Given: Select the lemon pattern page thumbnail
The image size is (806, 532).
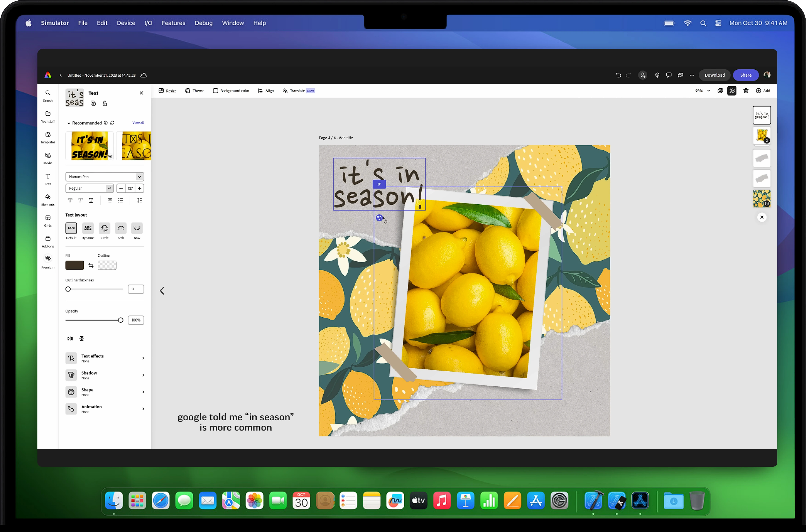Looking at the screenshot, I should [x=762, y=198].
